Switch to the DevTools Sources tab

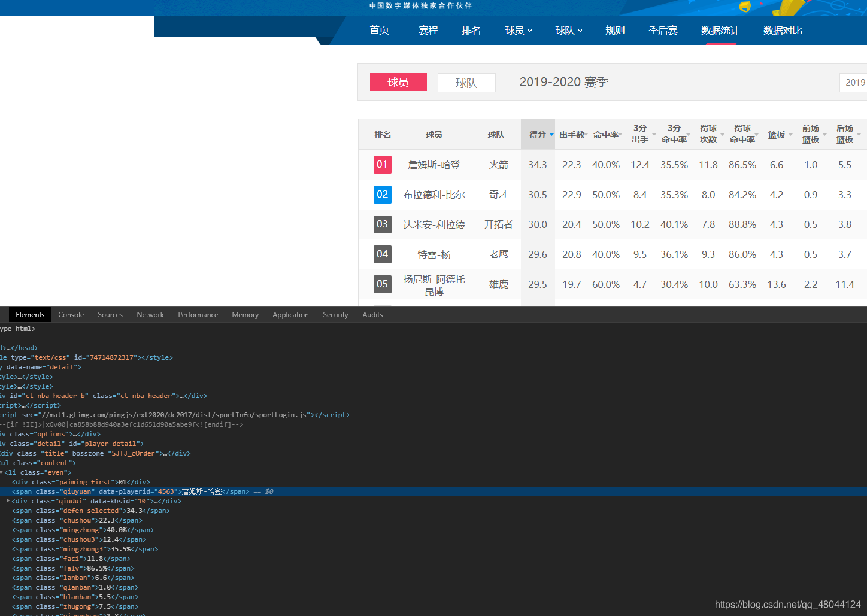[x=110, y=315]
